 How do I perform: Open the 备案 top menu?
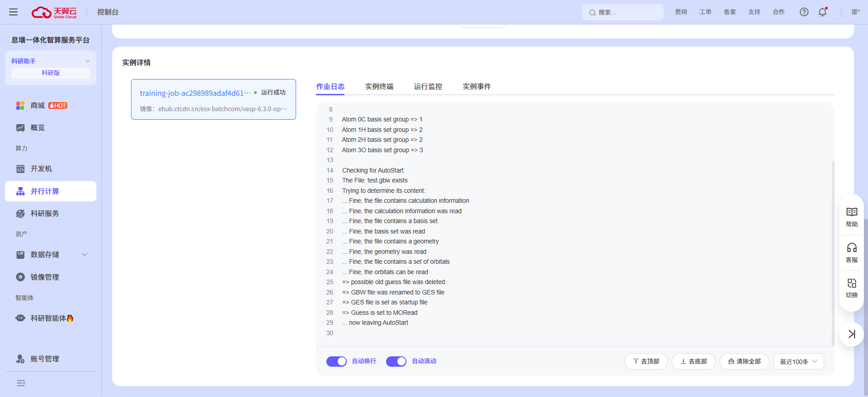coord(730,12)
